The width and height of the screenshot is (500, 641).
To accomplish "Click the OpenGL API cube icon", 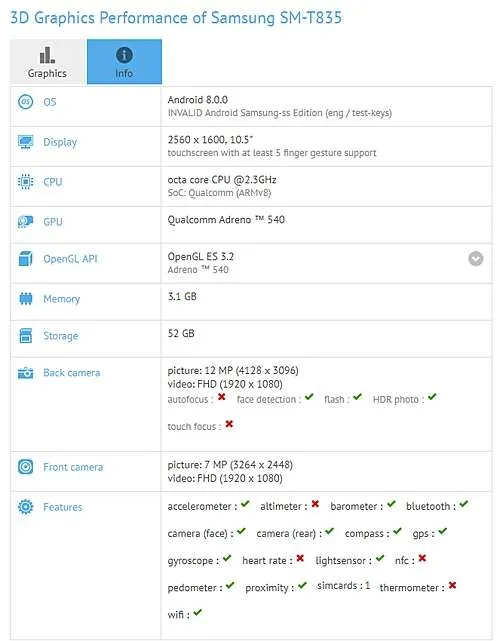I will click(x=25, y=259).
